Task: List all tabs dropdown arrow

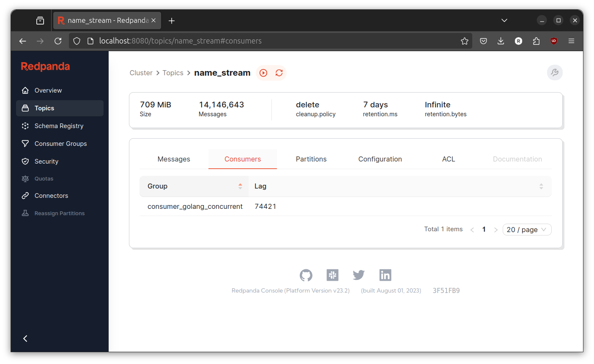Action: coord(504,20)
